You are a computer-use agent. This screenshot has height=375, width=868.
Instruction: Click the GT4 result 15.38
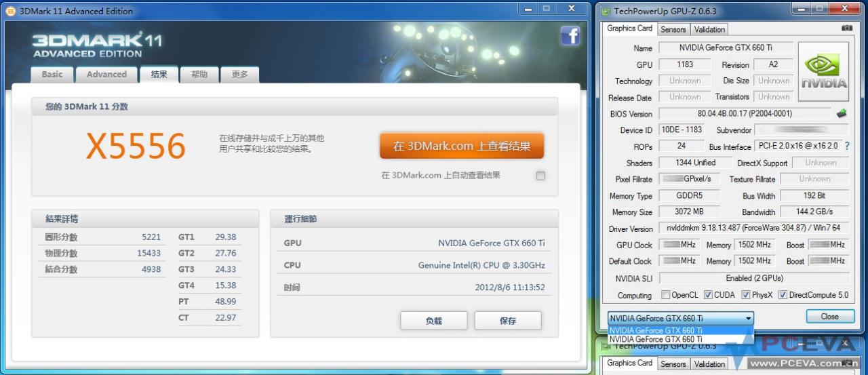pos(226,285)
